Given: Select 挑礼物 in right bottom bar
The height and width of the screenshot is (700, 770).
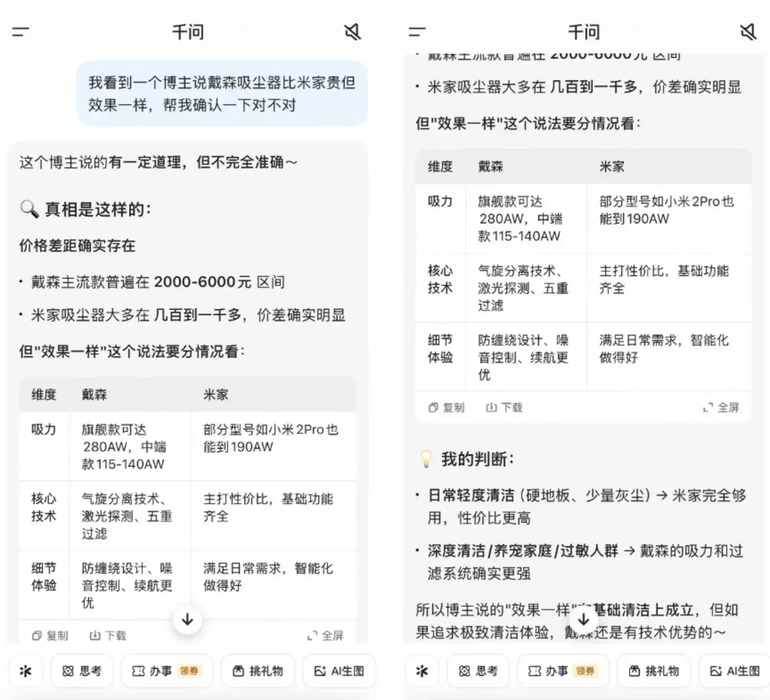Looking at the screenshot, I should (653, 671).
